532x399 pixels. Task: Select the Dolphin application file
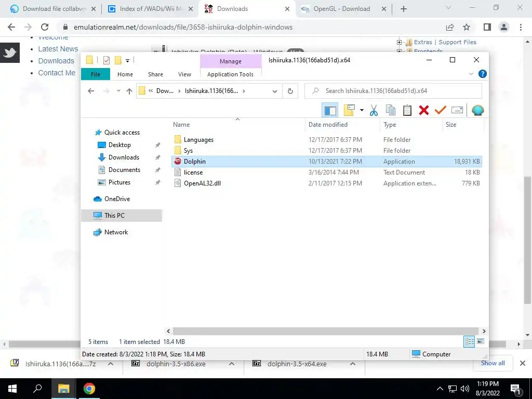(x=326, y=162)
